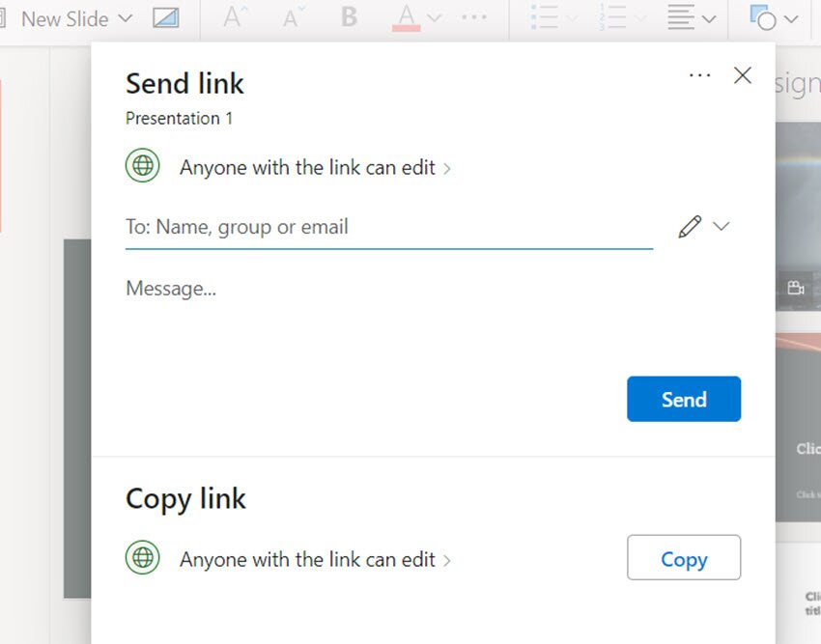Click the globe icon under Send link

(x=143, y=166)
